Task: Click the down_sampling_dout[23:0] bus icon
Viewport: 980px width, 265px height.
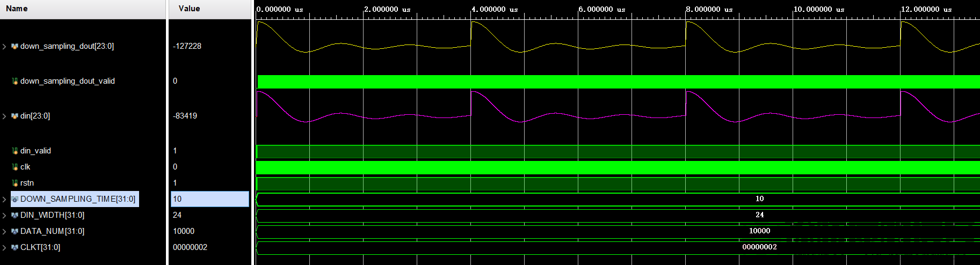Action: click(14, 47)
